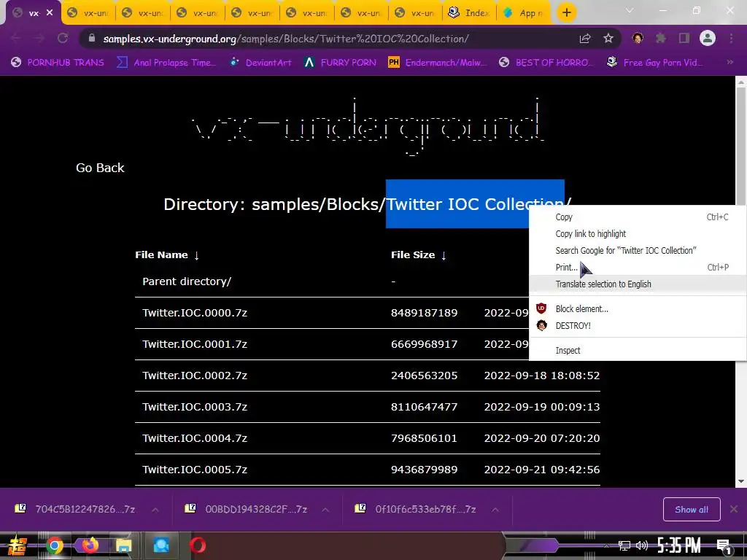Click the network tray icon
The height and width of the screenshot is (560, 747).
[624, 545]
